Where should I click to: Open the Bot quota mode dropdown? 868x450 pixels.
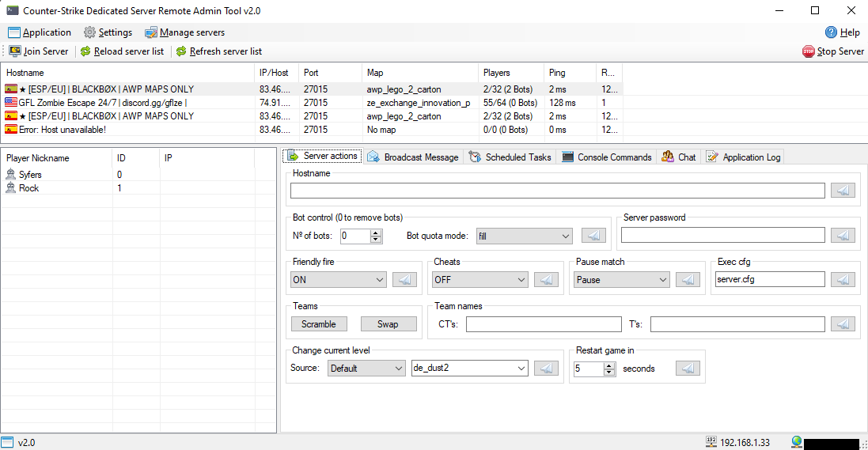[x=525, y=236]
